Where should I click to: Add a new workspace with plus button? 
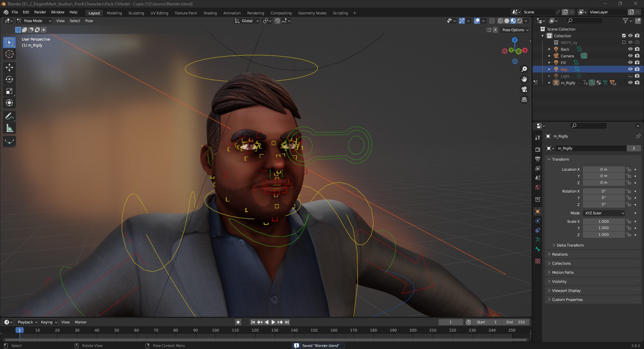coord(355,13)
